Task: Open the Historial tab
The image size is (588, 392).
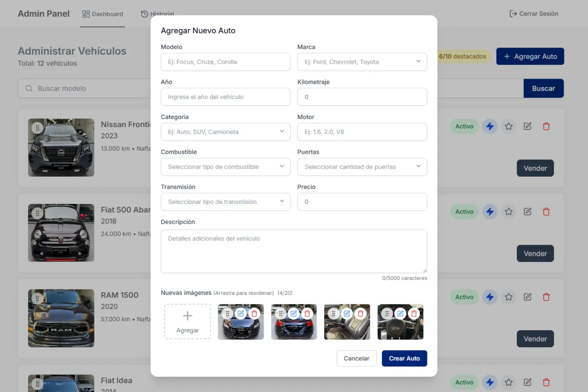Action: 157,14
